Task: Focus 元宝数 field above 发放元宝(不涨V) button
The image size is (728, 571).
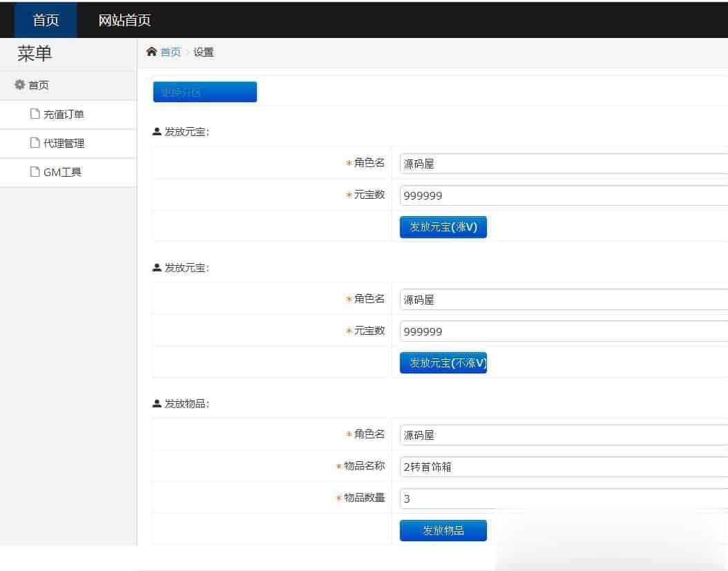Action: coord(564,331)
